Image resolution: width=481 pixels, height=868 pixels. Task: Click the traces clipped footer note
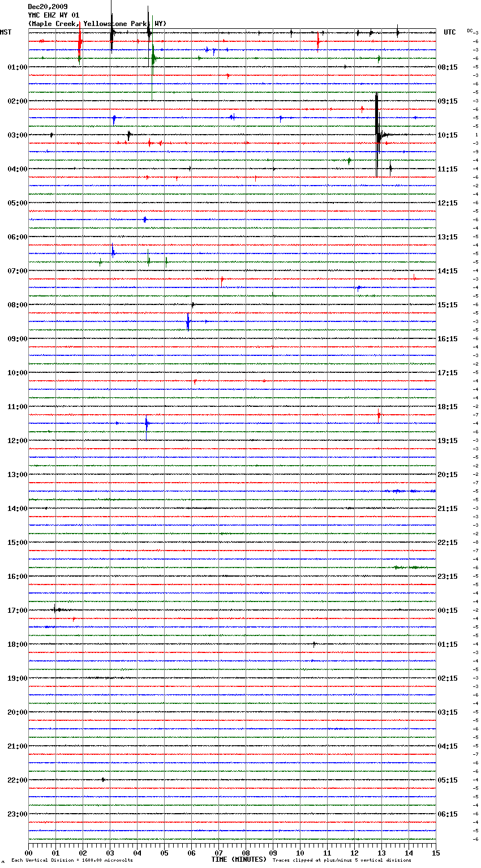(x=342, y=861)
